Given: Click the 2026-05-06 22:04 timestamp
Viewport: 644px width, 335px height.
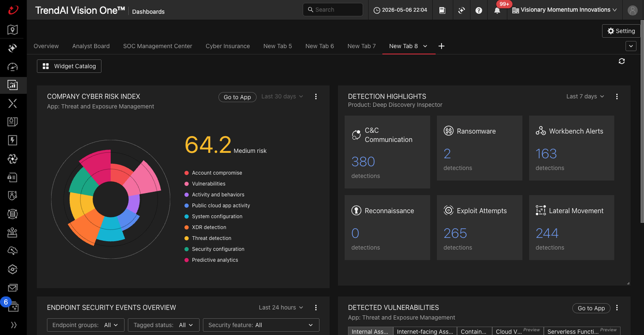Looking at the screenshot, I should (400, 10).
